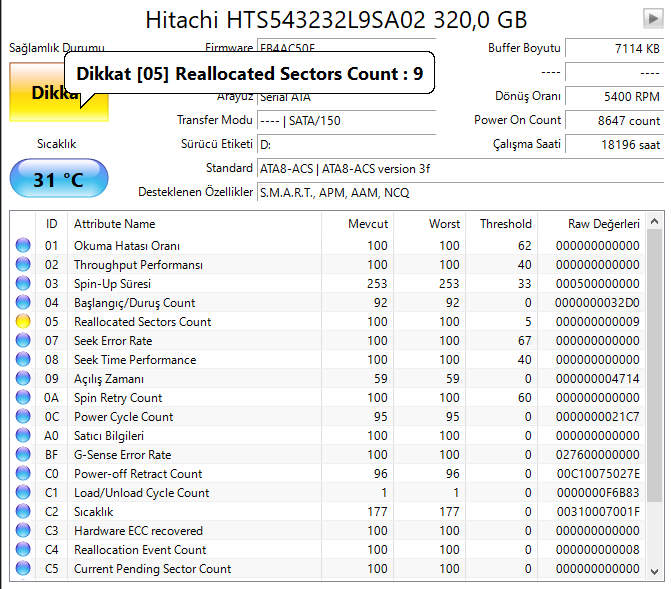Click the Attribute Name column header
The image size is (671, 589).
194,223
